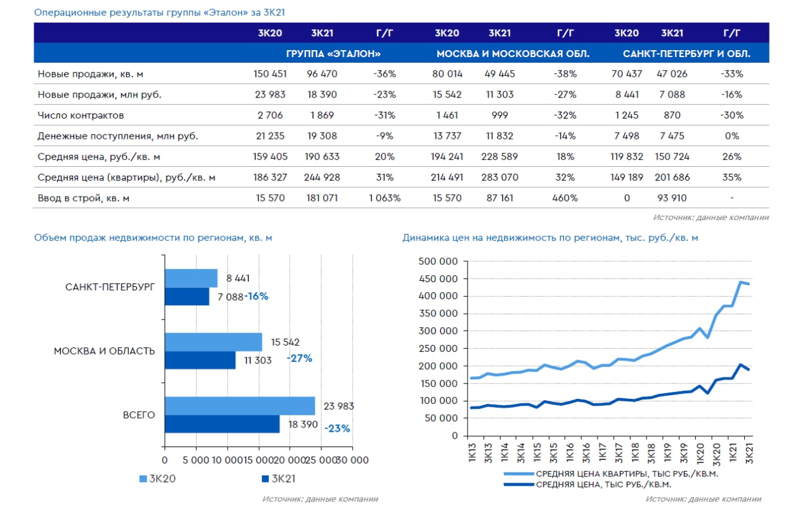Screen dimensions: 812x513
Task: Click the average price cell '159 405'
Action: (270, 157)
